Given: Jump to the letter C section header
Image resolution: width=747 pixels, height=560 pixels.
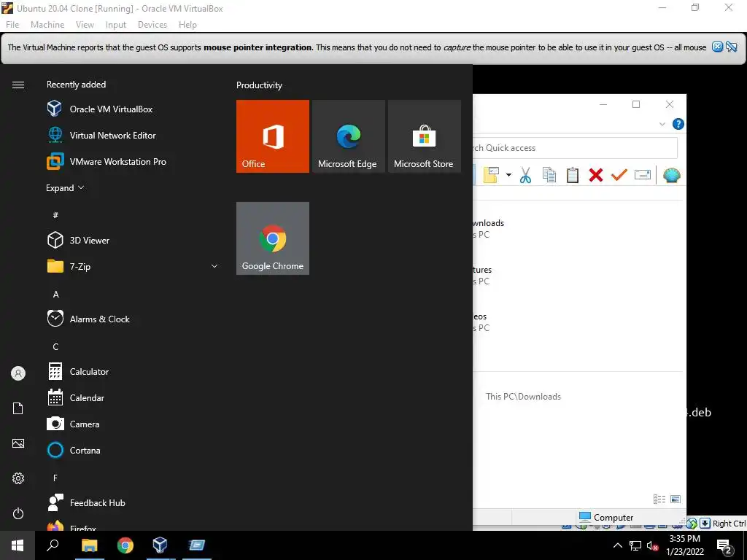Looking at the screenshot, I should 55,346.
